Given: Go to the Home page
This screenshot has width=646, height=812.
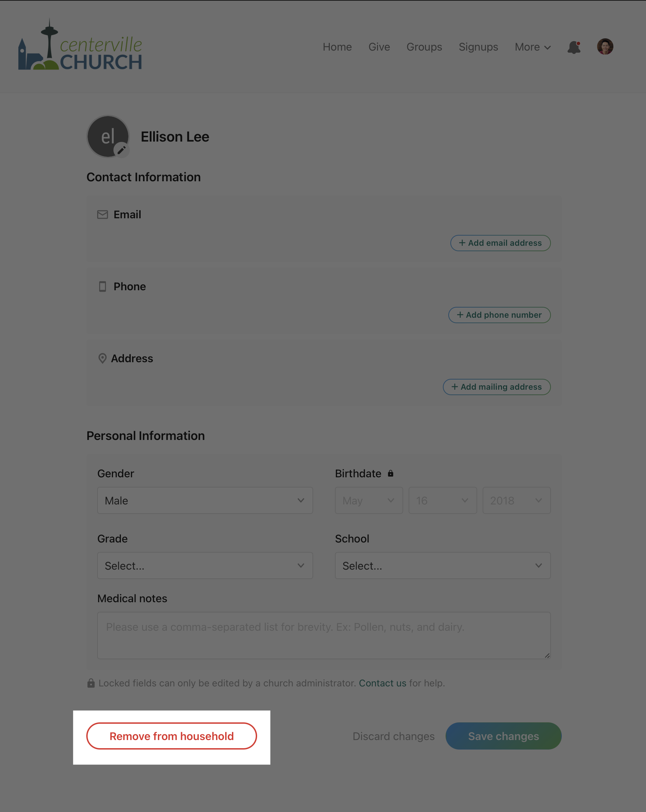Looking at the screenshot, I should tap(337, 47).
